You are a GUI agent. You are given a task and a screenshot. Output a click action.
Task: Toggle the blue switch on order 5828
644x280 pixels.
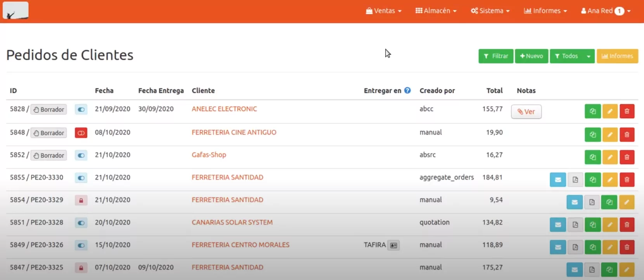81,110
